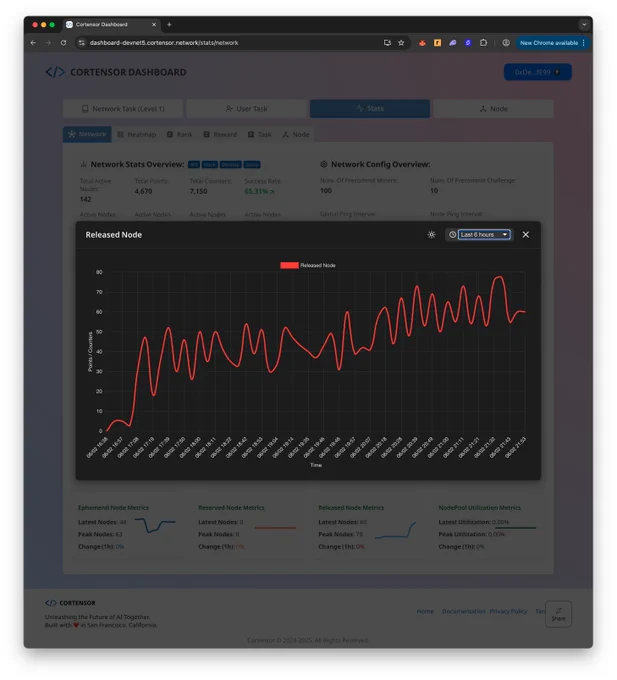Viewport: 617px width, 680px height.
Task: Close the Cortensor Dashboard browser tab
Action: coord(154,25)
